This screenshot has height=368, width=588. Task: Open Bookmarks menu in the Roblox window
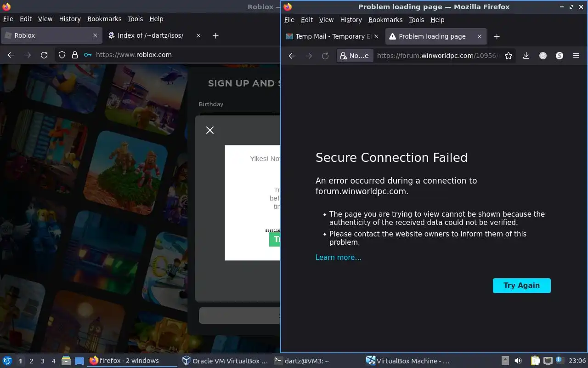pos(104,19)
